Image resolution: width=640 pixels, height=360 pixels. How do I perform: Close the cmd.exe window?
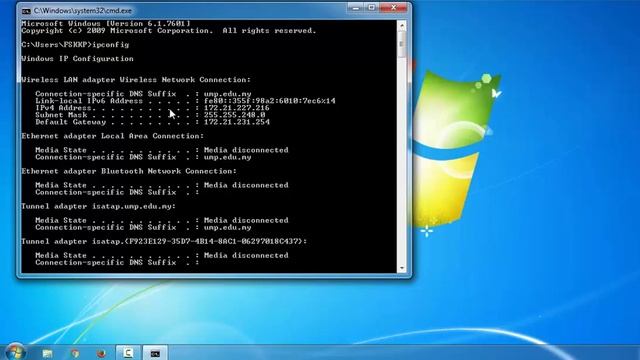(393, 8)
